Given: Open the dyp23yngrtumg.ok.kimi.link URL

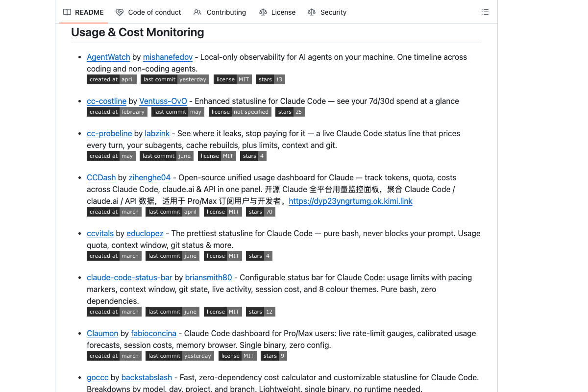Looking at the screenshot, I should click(350, 201).
